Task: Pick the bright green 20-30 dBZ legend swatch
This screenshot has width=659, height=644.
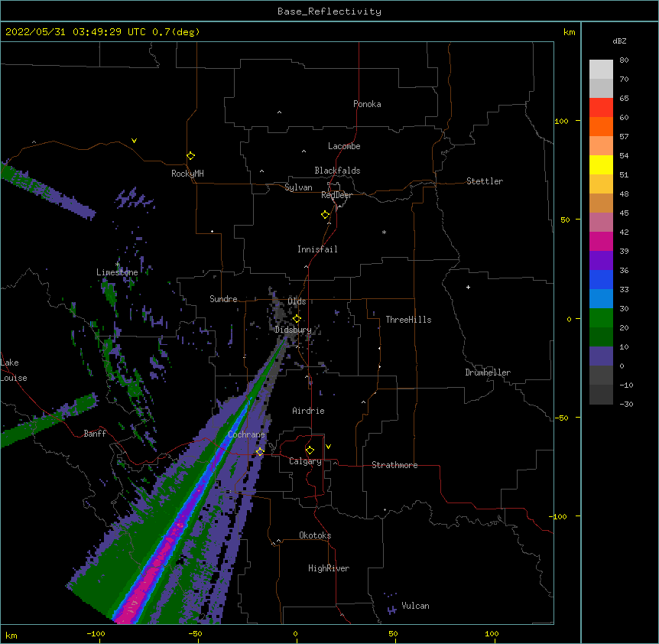Action: pos(601,318)
